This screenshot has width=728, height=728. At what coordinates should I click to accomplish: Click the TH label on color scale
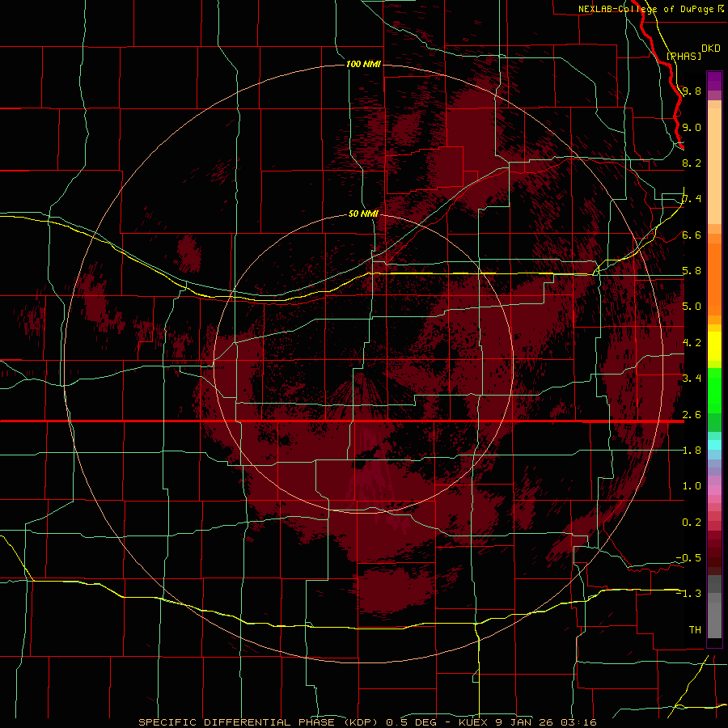click(695, 630)
